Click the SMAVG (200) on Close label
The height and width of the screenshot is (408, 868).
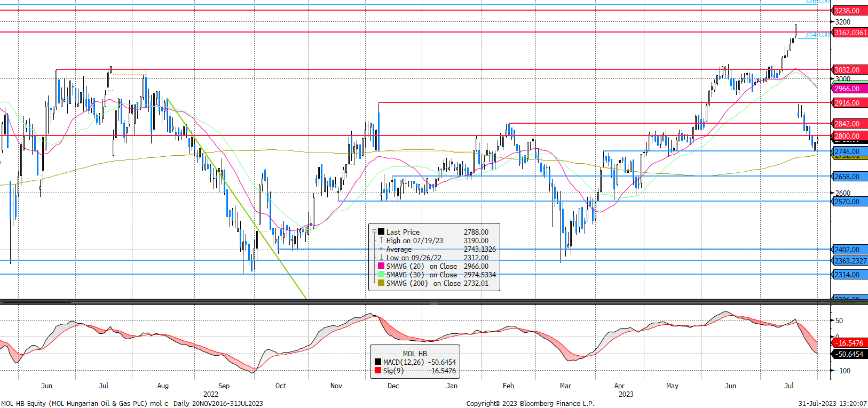(x=423, y=283)
